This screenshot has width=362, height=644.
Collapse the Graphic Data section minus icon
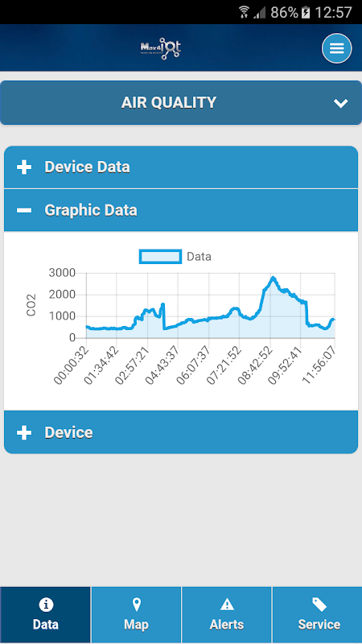pos(24,210)
